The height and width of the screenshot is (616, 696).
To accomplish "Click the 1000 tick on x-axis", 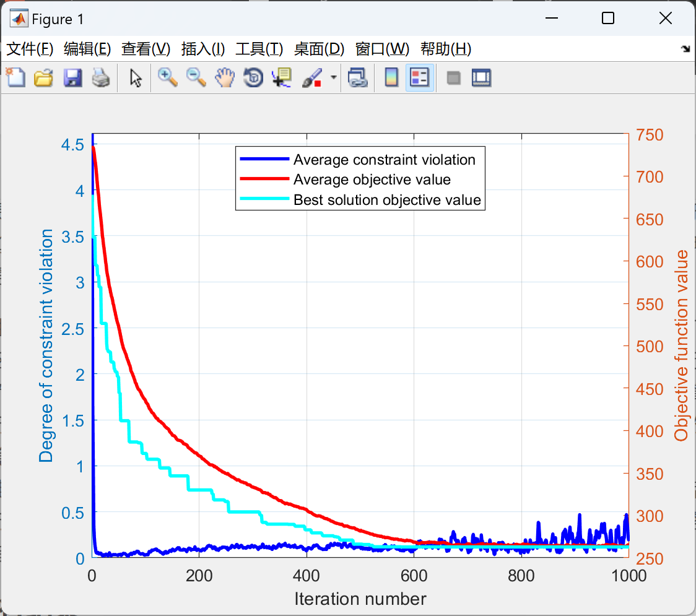I will (x=629, y=576).
